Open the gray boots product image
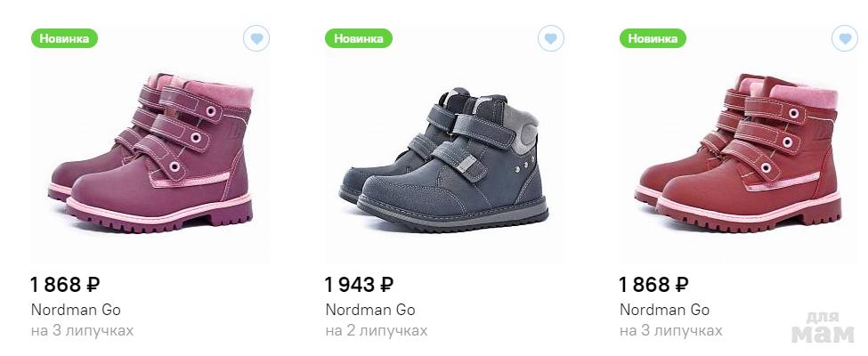This screenshot has height=356, width=868. pyautogui.click(x=443, y=156)
